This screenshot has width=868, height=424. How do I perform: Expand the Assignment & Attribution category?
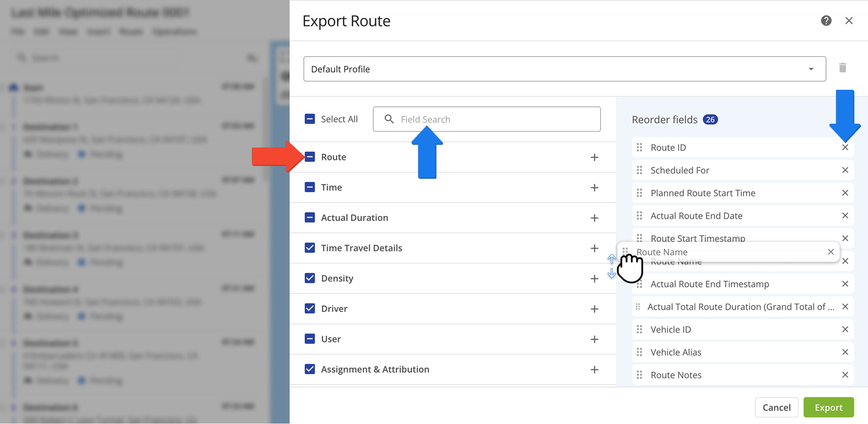coord(594,370)
